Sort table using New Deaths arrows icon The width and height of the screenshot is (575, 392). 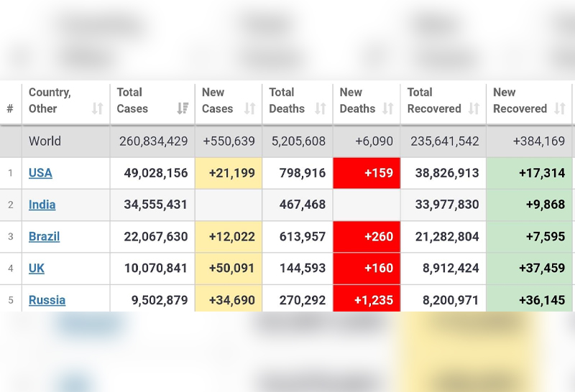pos(388,108)
